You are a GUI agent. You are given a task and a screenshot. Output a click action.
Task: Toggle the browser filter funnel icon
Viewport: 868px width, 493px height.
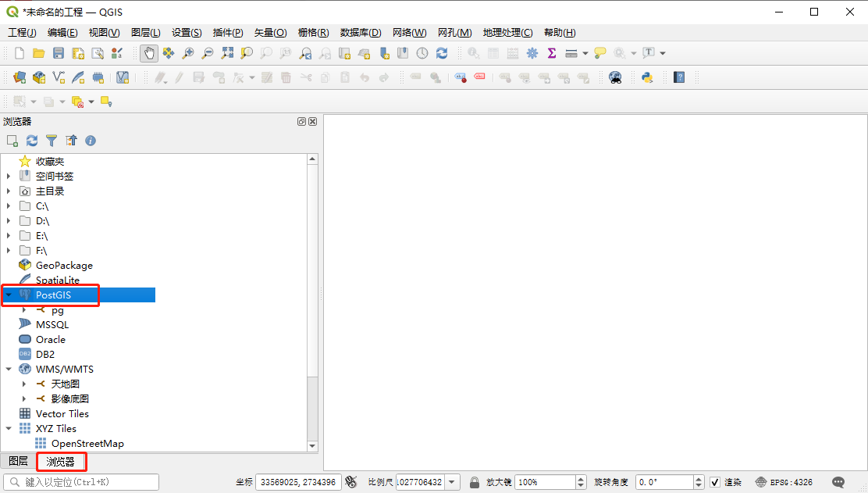(52, 141)
